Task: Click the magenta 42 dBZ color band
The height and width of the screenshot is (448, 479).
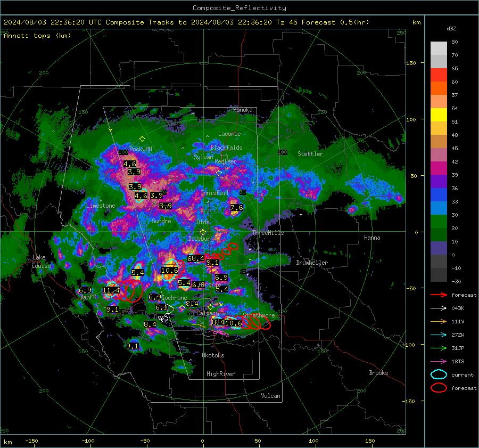Action: [439, 168]
